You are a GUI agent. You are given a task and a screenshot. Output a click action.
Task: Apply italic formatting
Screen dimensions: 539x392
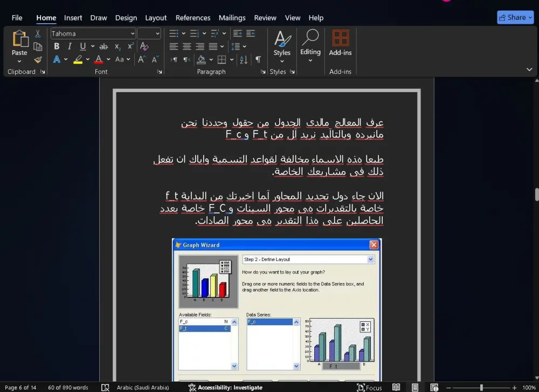[x=69, y=46]
